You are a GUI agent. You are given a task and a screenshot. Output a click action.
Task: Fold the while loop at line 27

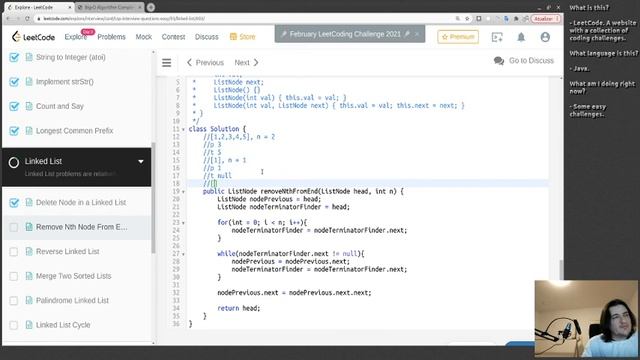[x=183, y=254]
